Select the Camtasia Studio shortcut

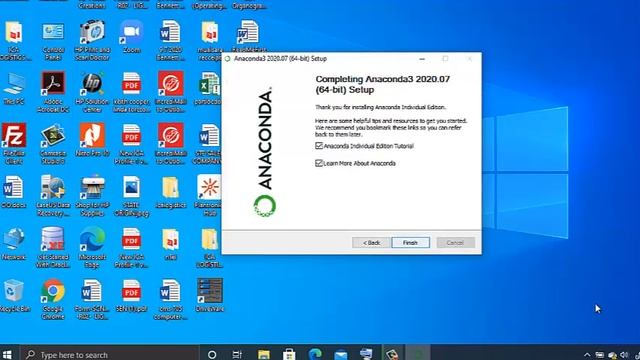pyautogui.click(x=53, y=144)
